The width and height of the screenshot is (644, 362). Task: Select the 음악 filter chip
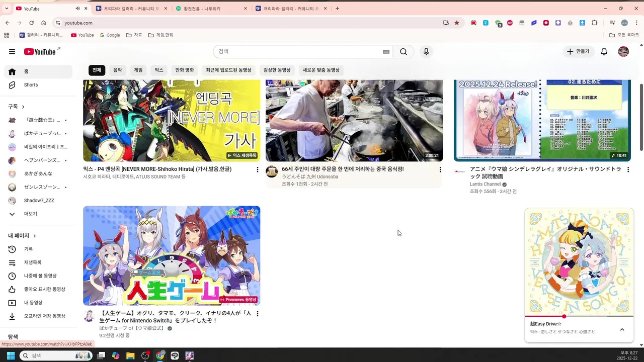(x=117, y=70)
